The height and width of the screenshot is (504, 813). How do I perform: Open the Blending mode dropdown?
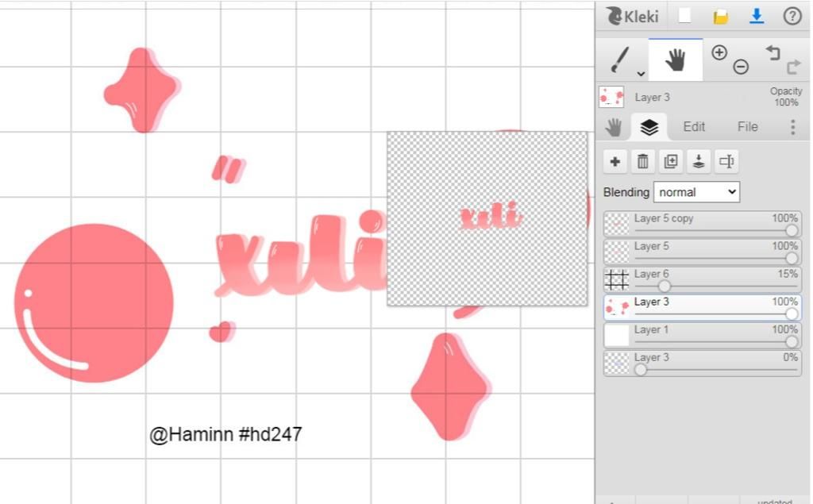696,192
